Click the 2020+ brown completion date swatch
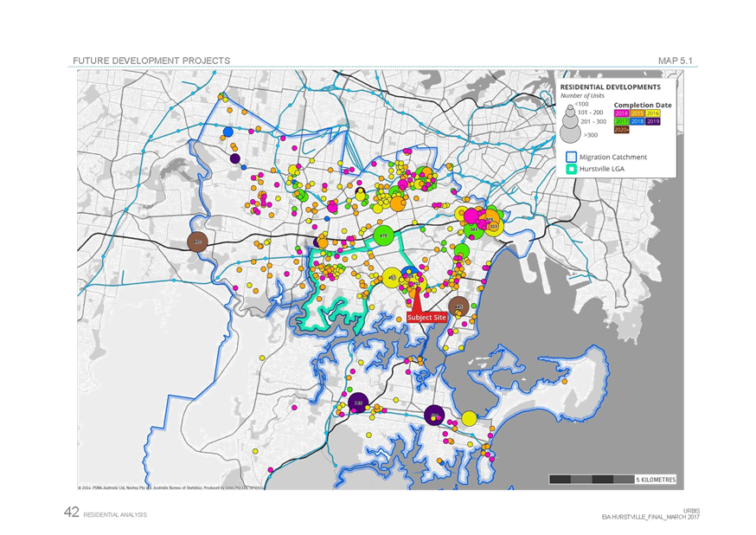The height and width of the screenshot is (535, 756). 622,130
